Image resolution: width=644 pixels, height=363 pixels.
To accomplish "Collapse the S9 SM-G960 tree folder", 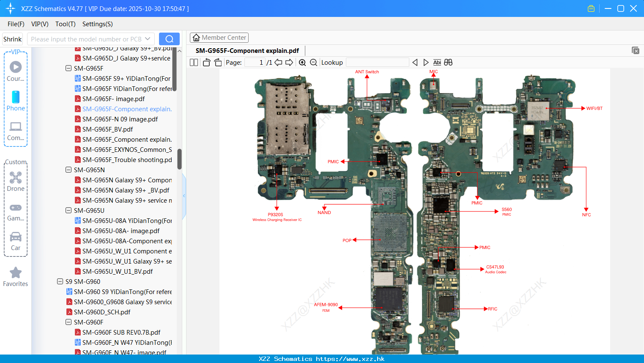I will pos(60,281).
